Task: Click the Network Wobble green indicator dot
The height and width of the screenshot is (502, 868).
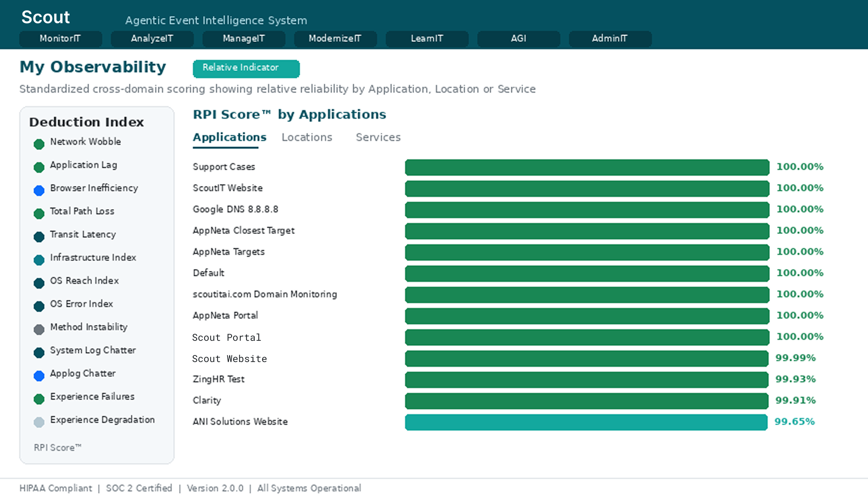Action: pyautogui.click(x=39, y=144)
